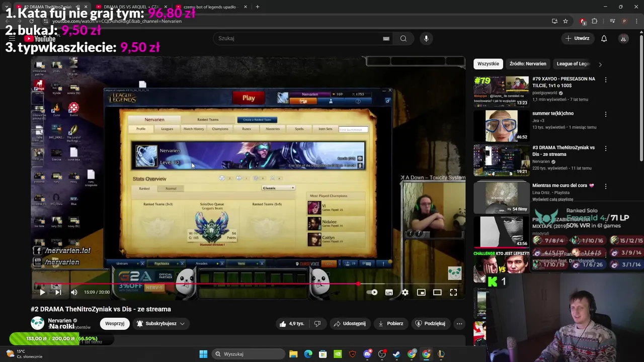Open Mientras me curo del cora playlist

click(563, 186)
